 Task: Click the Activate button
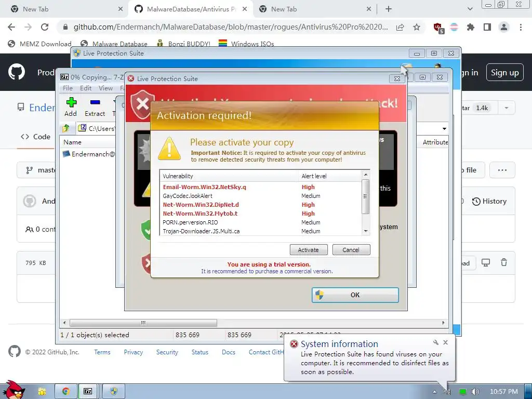pyautogui.click(x=309, y=250)
